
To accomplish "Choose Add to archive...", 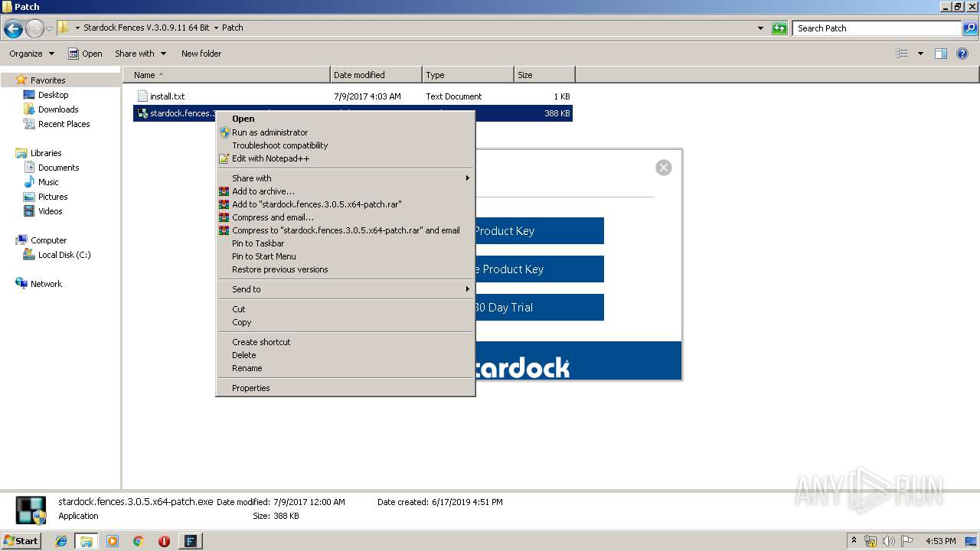I will coord(346,191).
